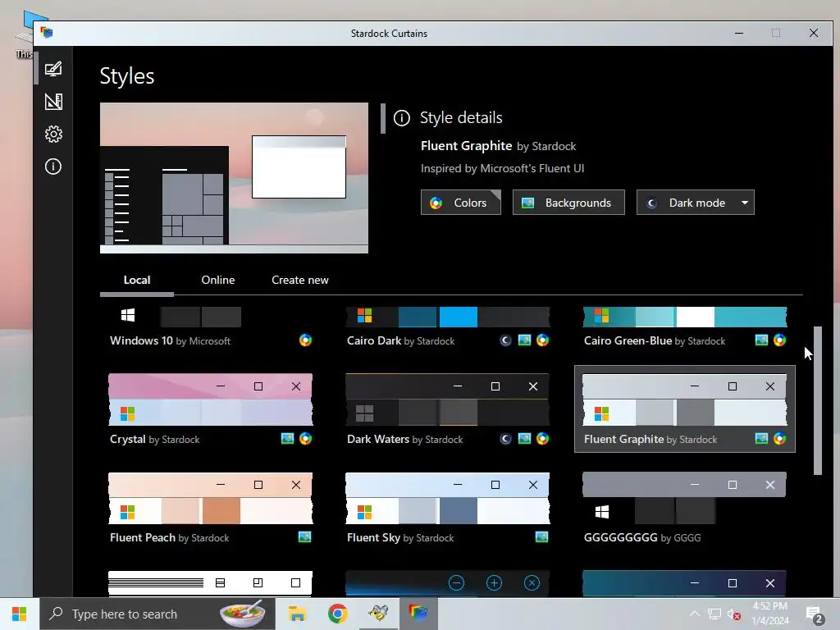Click the Windows Start button
The image size is (840, 630).
point(20,614)
